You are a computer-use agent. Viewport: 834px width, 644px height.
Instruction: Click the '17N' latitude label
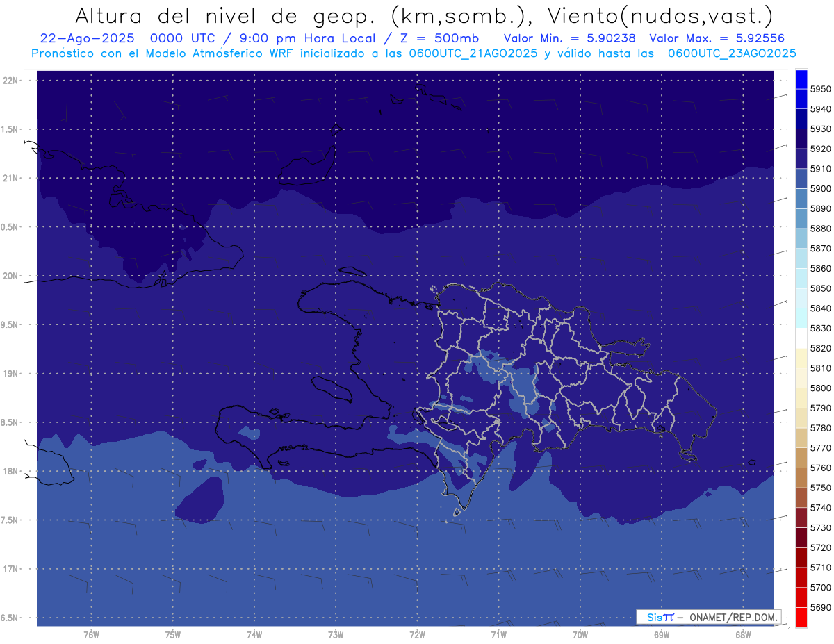coord(10,569)
